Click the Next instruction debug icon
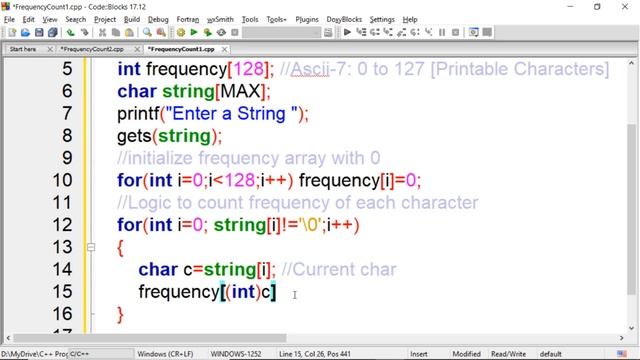Viewport: 640px width, 360px height. pos(415,32)
